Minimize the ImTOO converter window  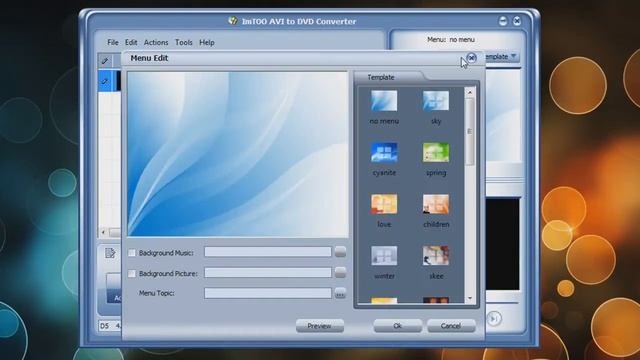coord(503,21)
